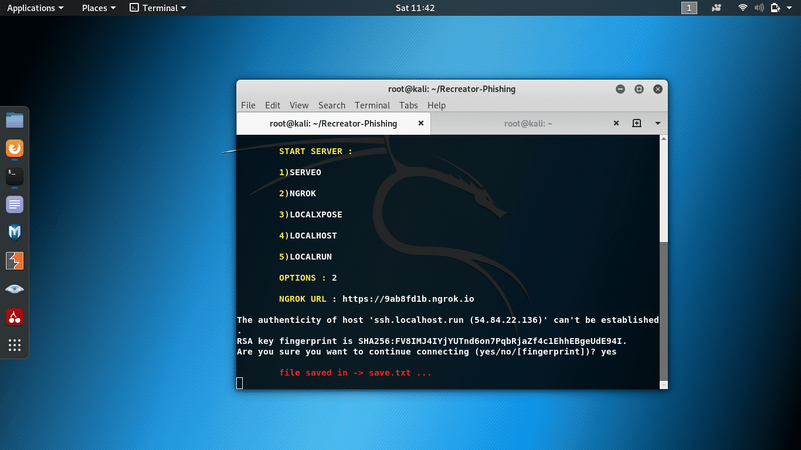
Task: Open the system menu arrow
Action: point(789,8)
